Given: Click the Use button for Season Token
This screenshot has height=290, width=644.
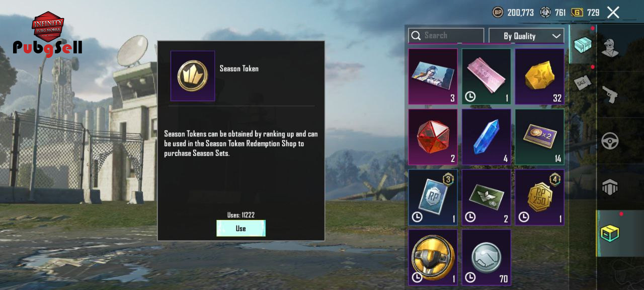Looking at the screenshot, I should point(241,229).
